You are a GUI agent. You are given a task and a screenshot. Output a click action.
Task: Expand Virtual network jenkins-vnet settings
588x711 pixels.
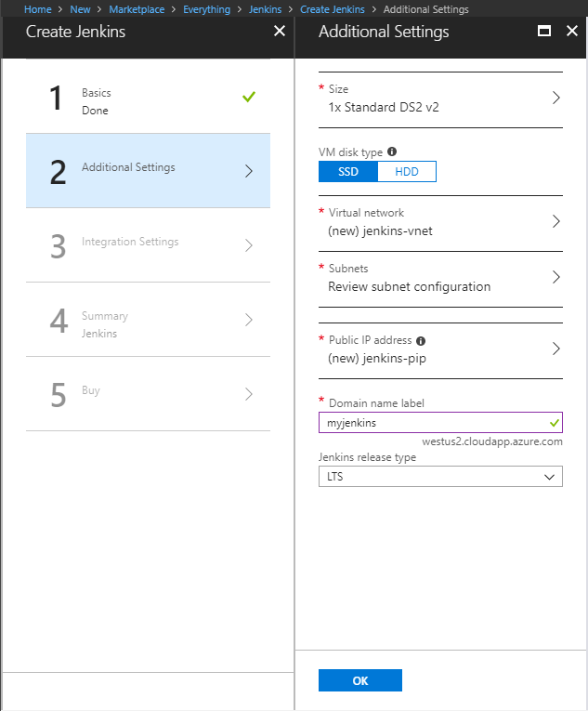coord(440,224)
